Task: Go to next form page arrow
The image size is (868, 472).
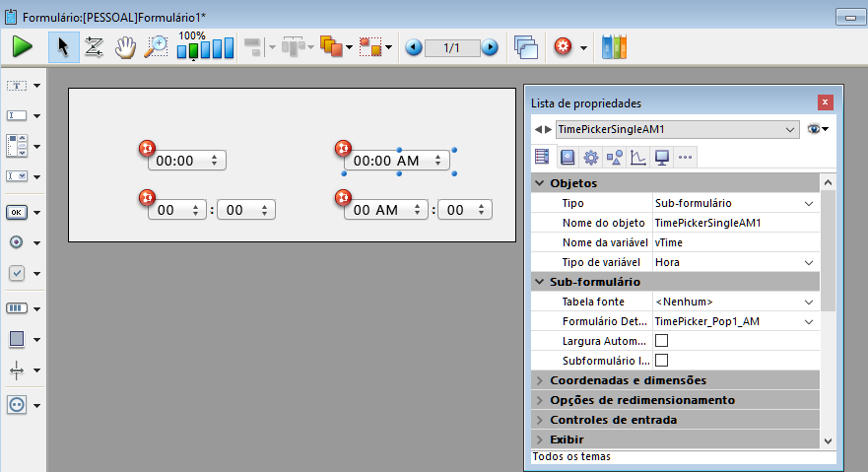Action: coord(490,46)
